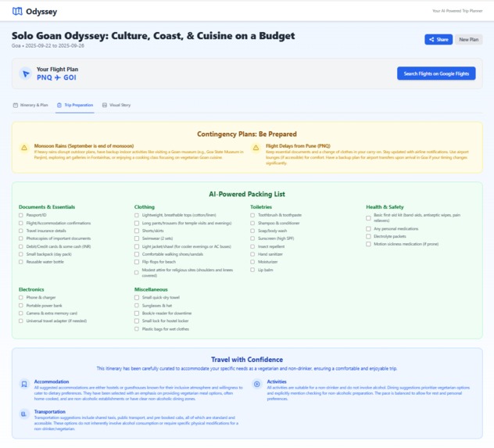The width and height of the screenshot is (494, 448).
Task: Tick Photocopies of important documents
Action: (x=21, y=238)
